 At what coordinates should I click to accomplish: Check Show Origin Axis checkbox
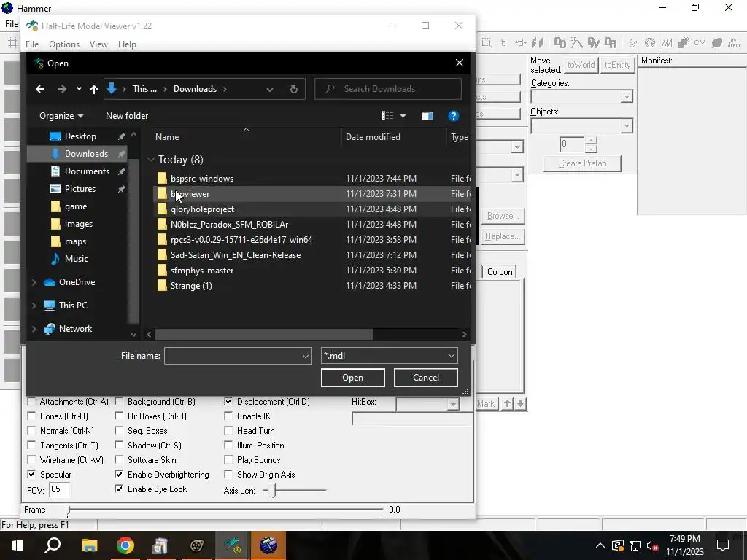228,474
